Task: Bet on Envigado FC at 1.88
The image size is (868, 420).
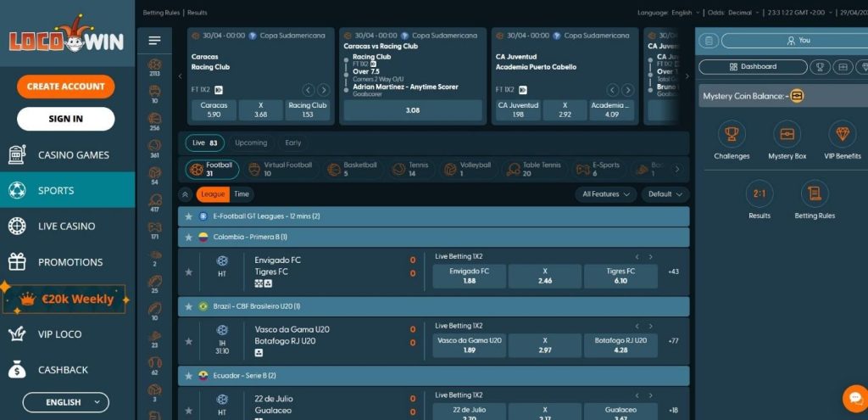Action: [469, 276]
